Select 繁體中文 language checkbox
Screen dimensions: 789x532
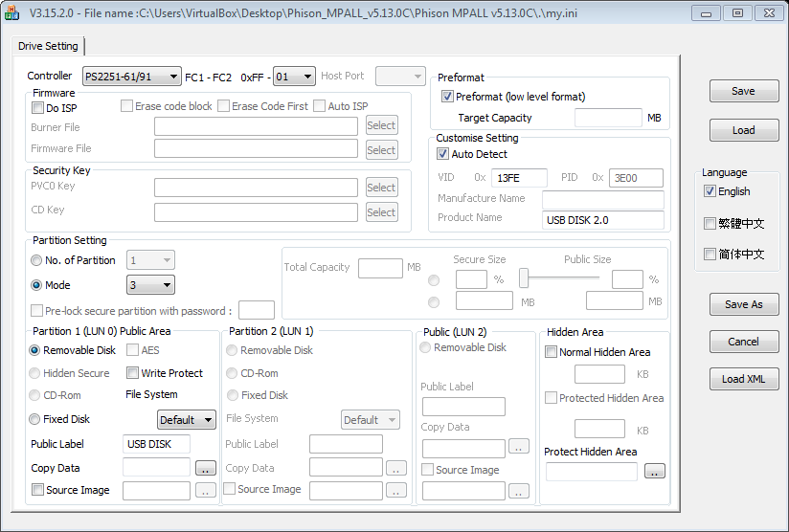click(x=710, y=223)
